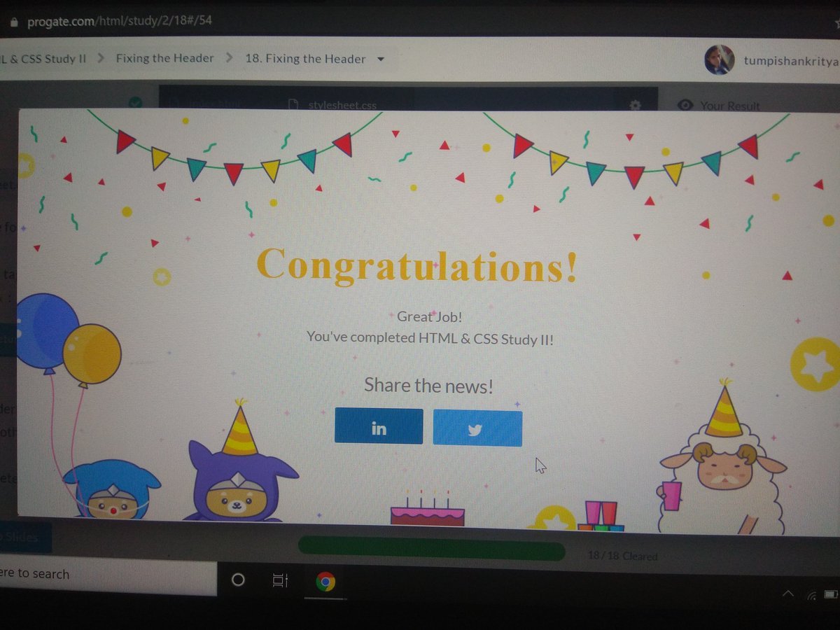
Task: Open Google Chrome from the taskbar
Action: [x=326, y=581]
